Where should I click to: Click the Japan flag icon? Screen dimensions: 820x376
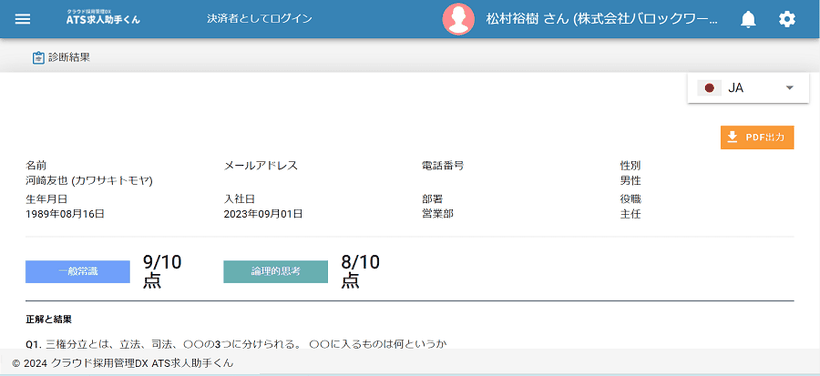709,88
